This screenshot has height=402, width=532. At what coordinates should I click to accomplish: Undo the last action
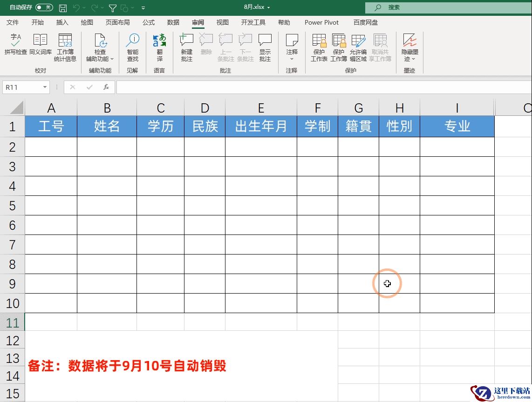coord(76,7)
